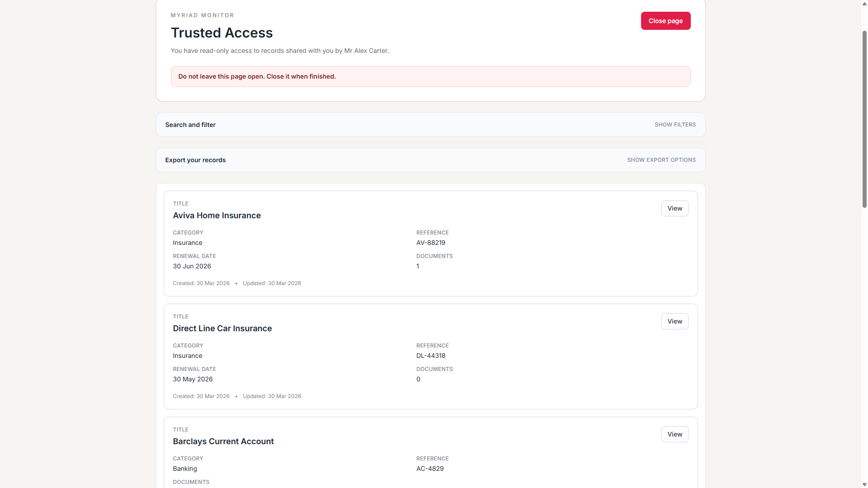Select the Insurance category on Direct Line card

click(187, 356)
